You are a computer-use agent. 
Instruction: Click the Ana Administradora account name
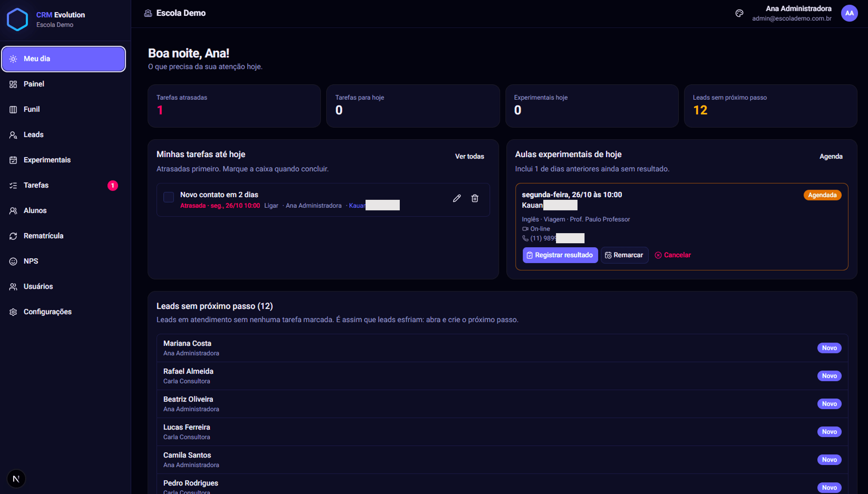click(x=798, y=9)
